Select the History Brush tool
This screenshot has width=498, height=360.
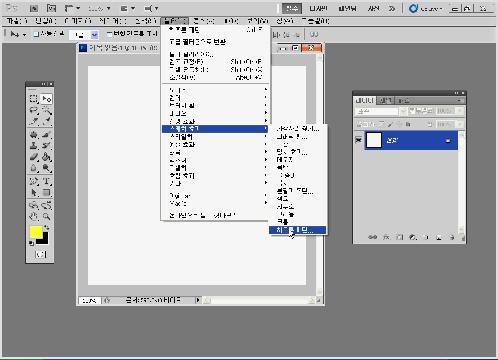(46, 146)
